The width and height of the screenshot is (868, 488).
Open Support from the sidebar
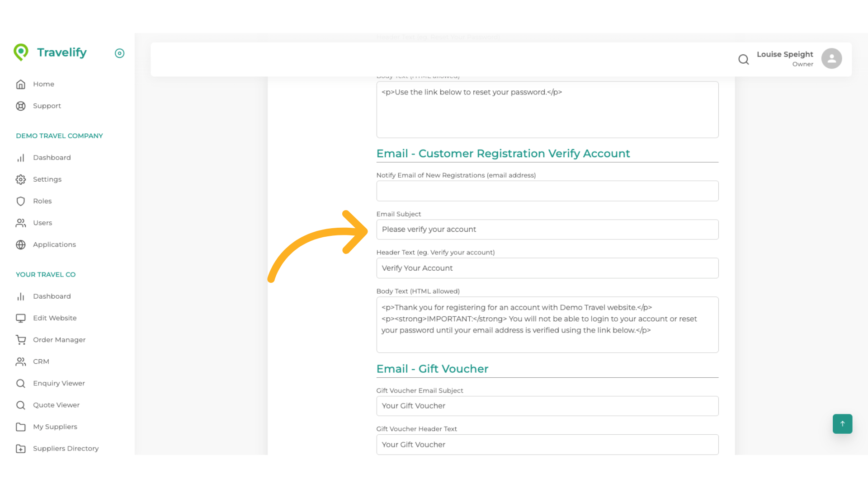coord(47,106)
